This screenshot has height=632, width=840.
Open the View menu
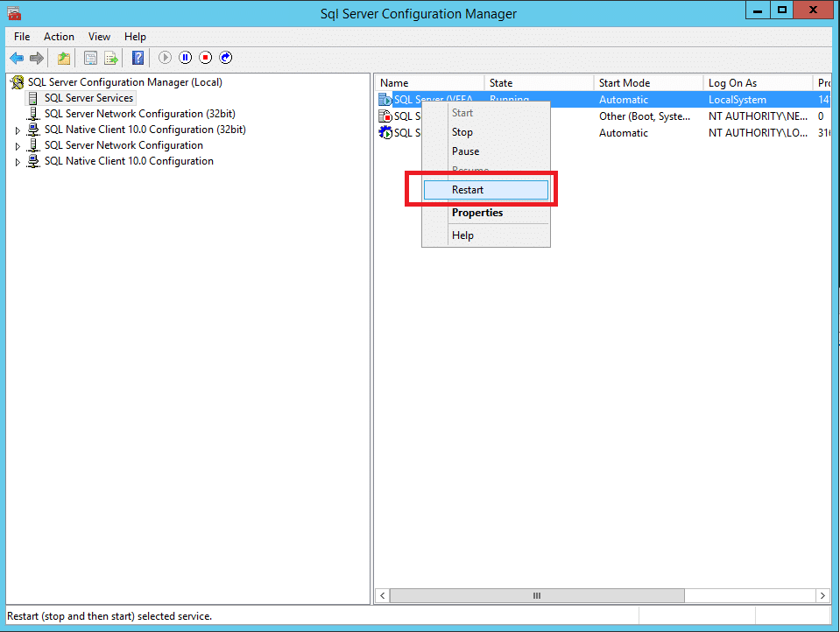coord(99,37)
